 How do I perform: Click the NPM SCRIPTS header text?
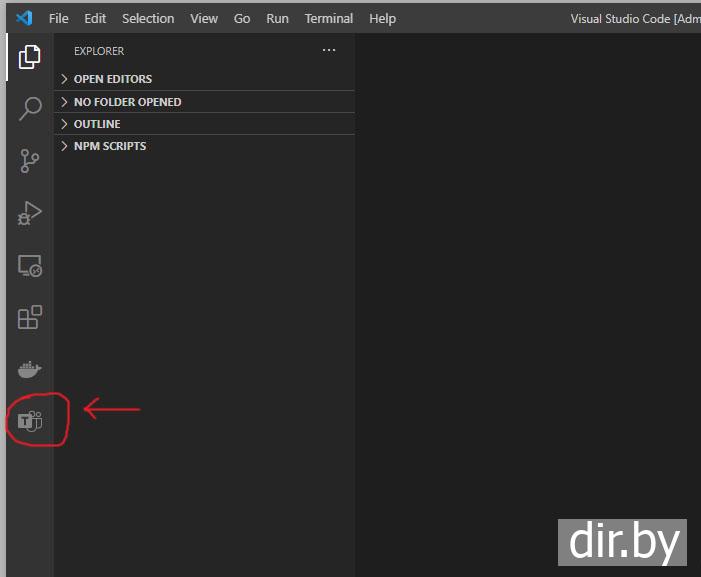pyautogui.click(x=110, y=146)
